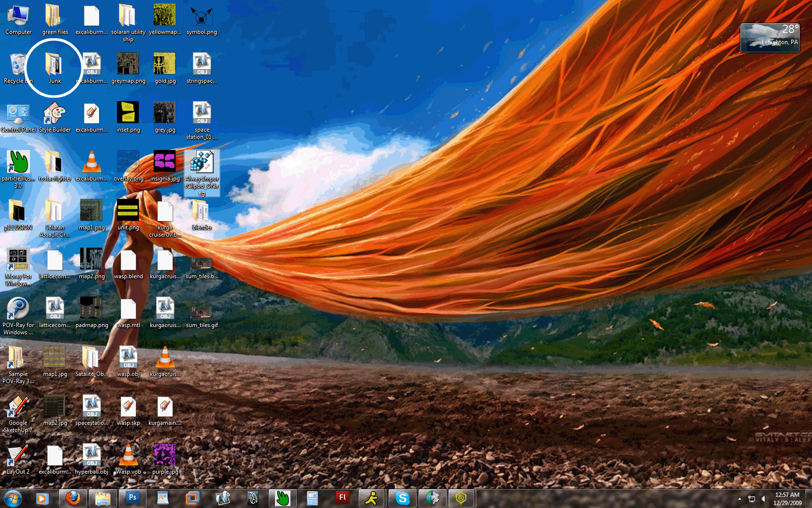Screen dimensions: 812x508
Task: Open Windows Explorer from the taskbar
Action: [x=103, y=498]
